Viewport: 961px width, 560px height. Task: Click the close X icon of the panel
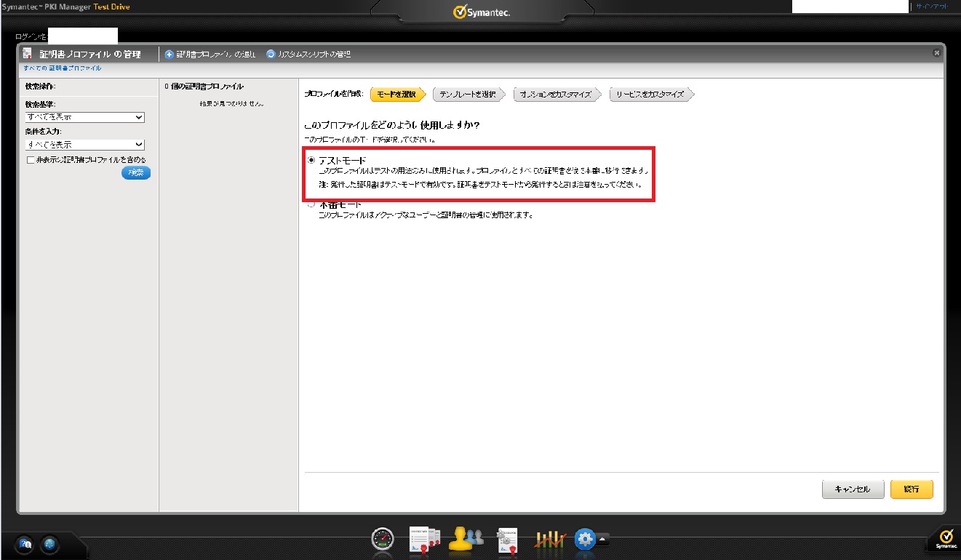(936, 53)
